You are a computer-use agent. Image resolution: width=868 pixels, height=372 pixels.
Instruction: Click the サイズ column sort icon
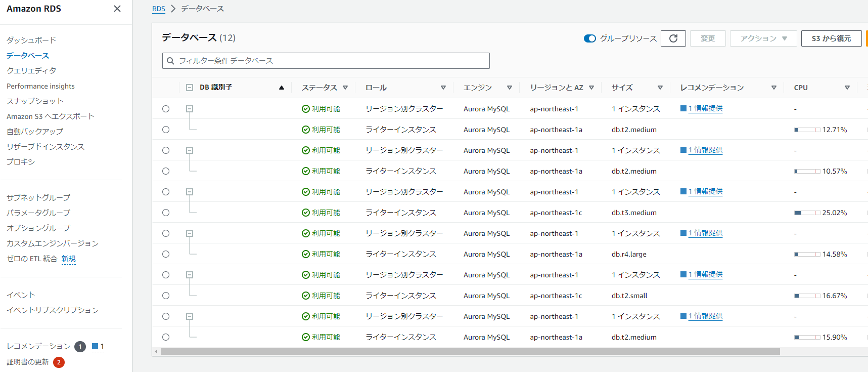click(x=660, y=88)
